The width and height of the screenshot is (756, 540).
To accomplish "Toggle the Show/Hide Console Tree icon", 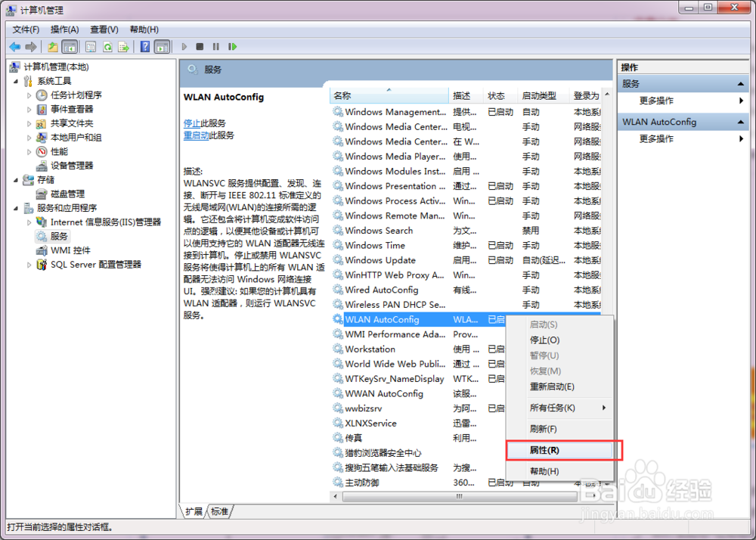I will (x=70, y=47).
